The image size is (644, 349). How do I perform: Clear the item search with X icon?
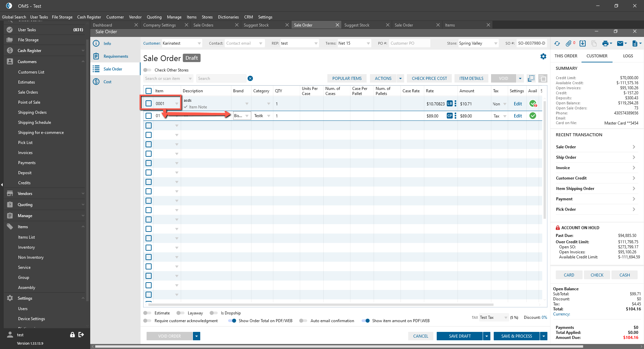coord(250,79)
